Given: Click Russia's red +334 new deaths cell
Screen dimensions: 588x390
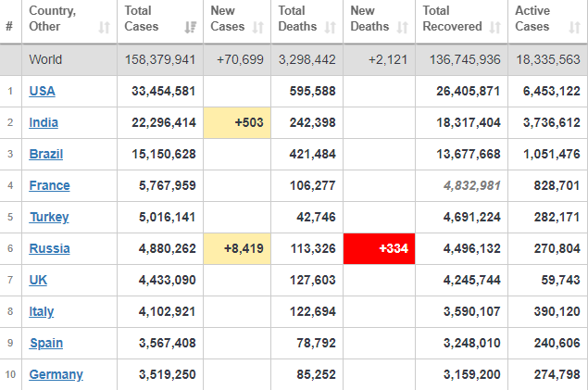Looking at the screenshot, I should click(x=379, y=248).
